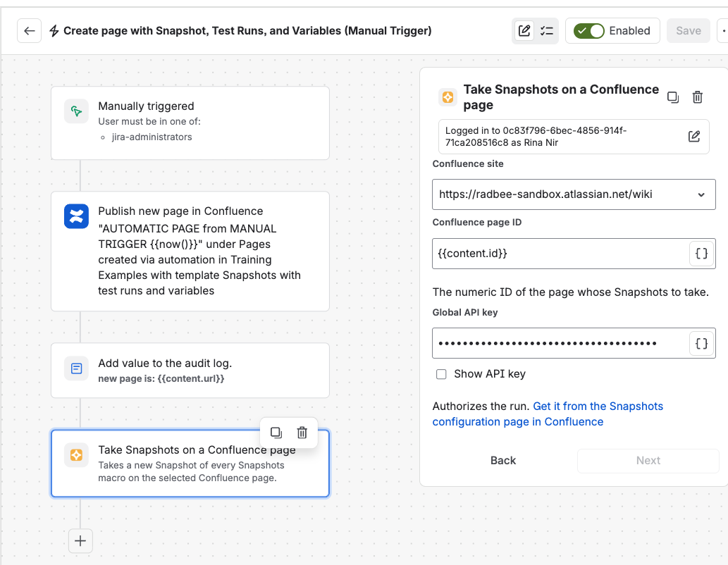Click the back arrow button
Image resolution: width=728 pixels, height=565 pixels.
pos(30,30)
